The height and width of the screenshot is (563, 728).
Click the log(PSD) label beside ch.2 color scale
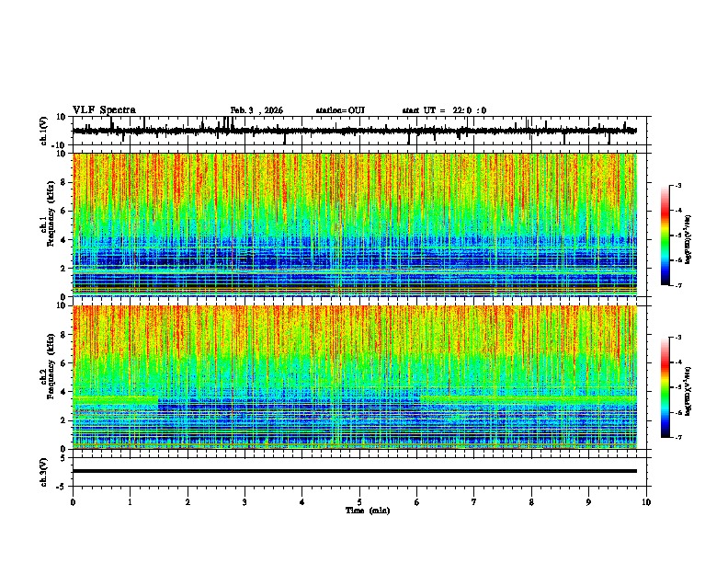point(688,392)
